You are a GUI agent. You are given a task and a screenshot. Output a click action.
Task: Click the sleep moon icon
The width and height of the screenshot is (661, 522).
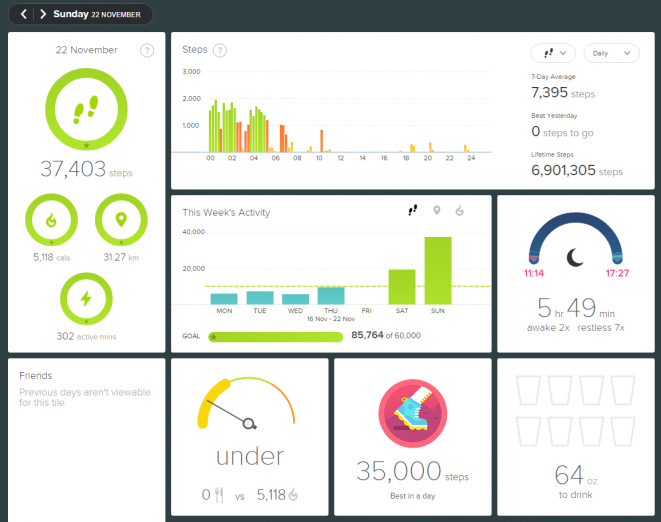[x=575, y=257]
